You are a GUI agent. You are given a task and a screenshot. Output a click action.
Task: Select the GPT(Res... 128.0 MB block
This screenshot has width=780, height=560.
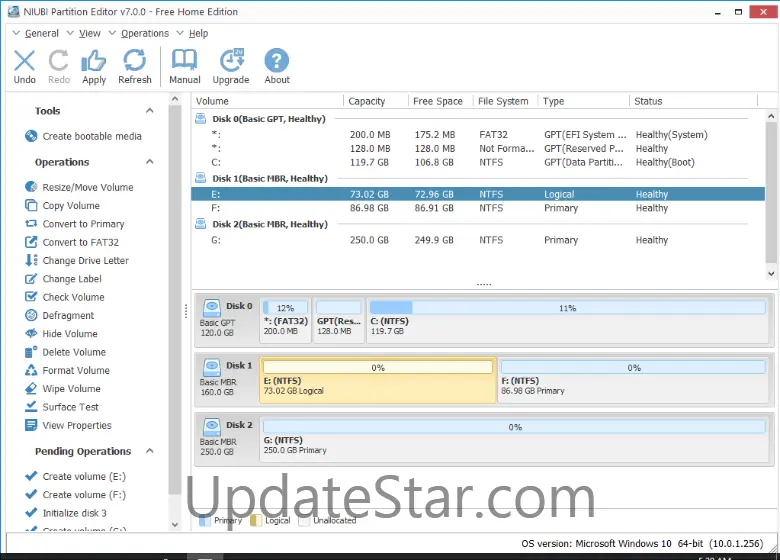point(339,320)
